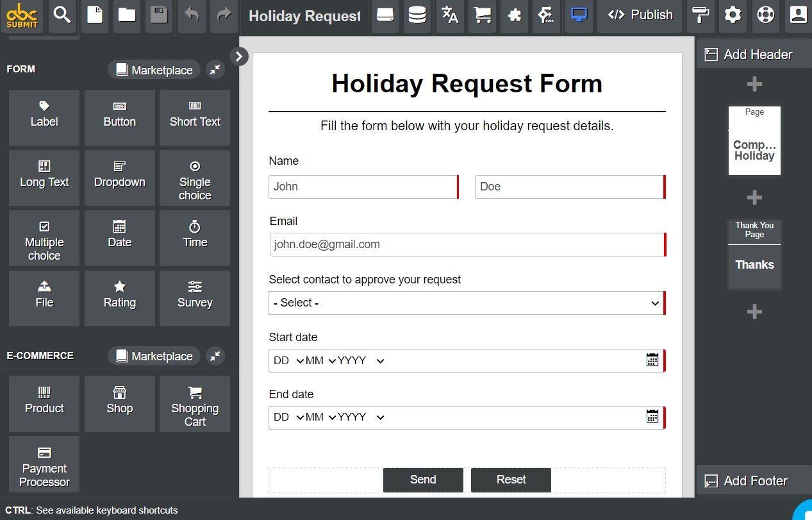Image resolution: width=812 pixels, height=520 pixels.
Task: Open the settings gear icon
Action: [733, 15]
